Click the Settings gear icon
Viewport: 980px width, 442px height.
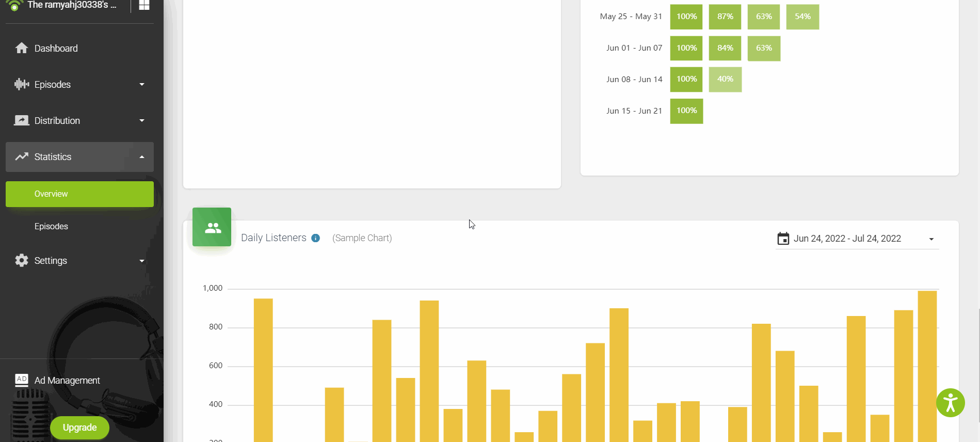22,260
